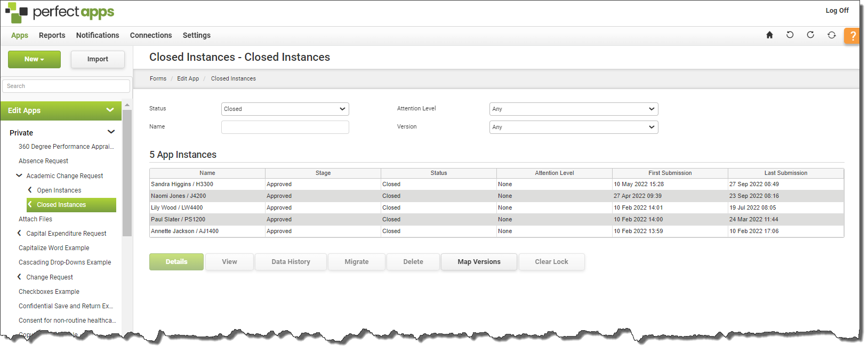The width and height of the screenshot is (868, 352).
Task: Collapse the Academic Change Request tree node
Action: click(x=19, y=175)
